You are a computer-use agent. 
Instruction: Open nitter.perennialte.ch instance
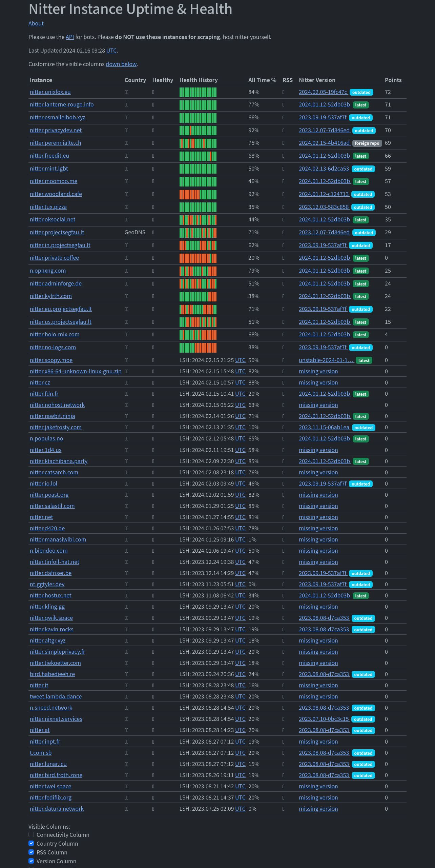click(56, 143)
